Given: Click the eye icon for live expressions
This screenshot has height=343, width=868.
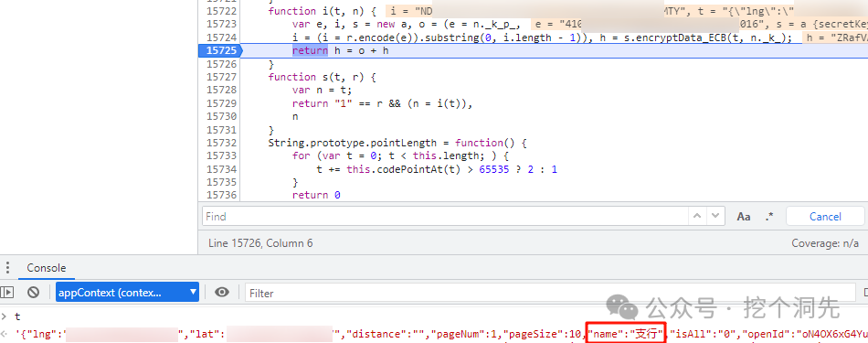Looking at the screenshot, I should point(222,292).
